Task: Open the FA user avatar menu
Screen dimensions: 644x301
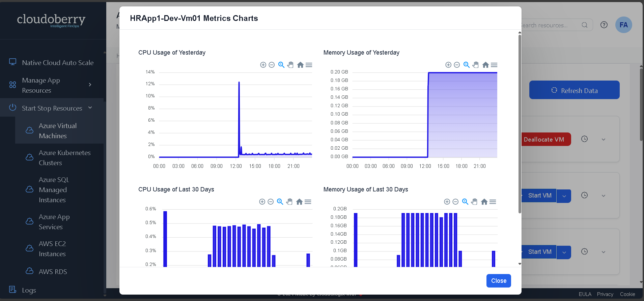Action: pyautogui.click(x=623, y=25)
